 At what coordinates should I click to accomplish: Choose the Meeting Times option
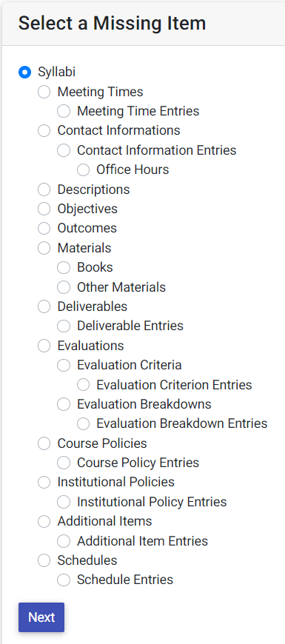pyautogui.click(x=44, y=92)
